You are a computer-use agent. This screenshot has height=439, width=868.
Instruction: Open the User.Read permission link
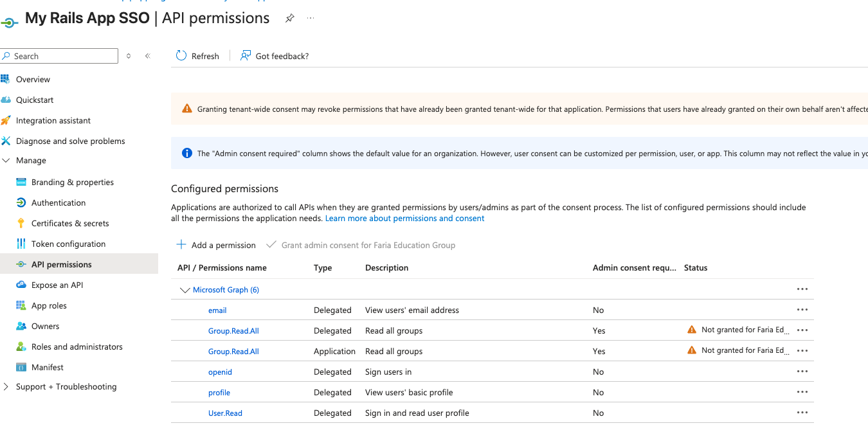(225, 413)
